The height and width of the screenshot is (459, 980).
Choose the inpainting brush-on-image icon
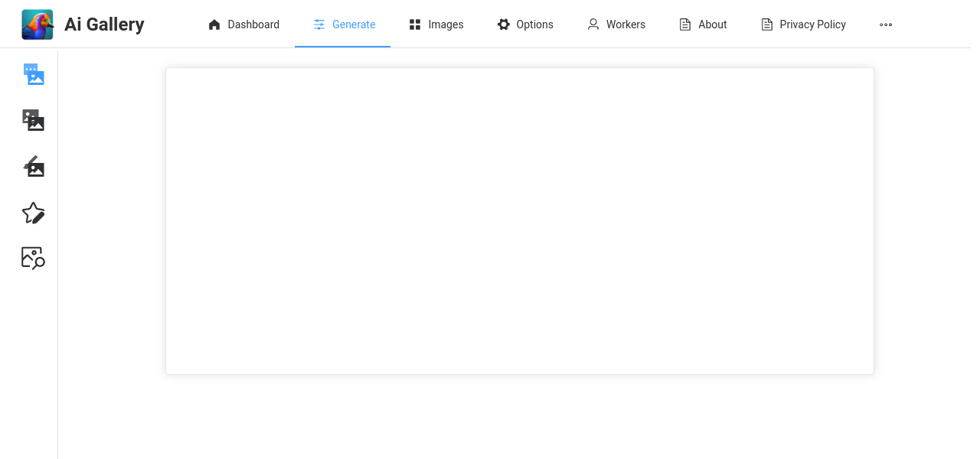[34, 166]
